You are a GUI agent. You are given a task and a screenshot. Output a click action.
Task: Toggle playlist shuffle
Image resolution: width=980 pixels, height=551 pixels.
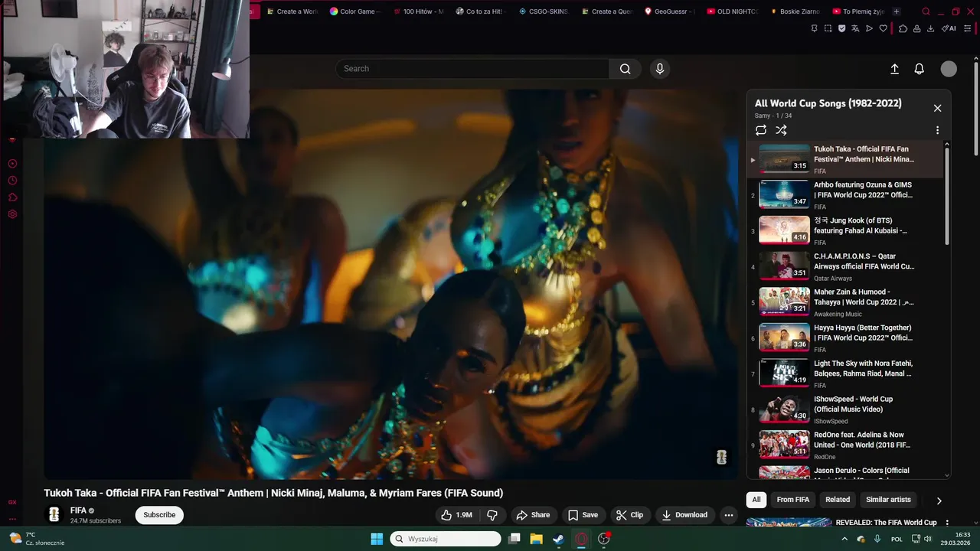point(781,130)
